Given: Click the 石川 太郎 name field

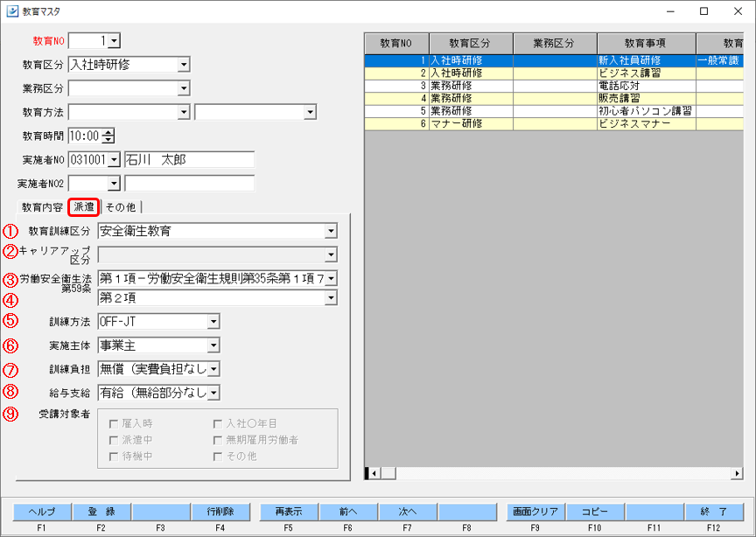Looking at the screenshot, I should (x=190, y=159).
